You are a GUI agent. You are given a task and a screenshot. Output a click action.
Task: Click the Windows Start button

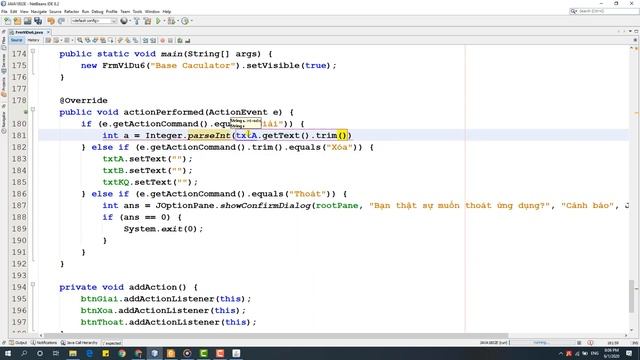(x=8, y=353)
